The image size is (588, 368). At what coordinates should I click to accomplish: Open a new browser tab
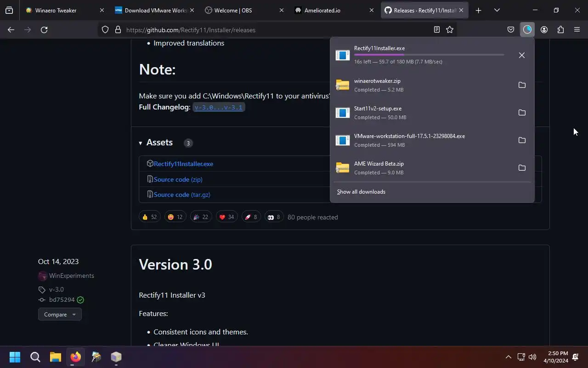point(478,10)
